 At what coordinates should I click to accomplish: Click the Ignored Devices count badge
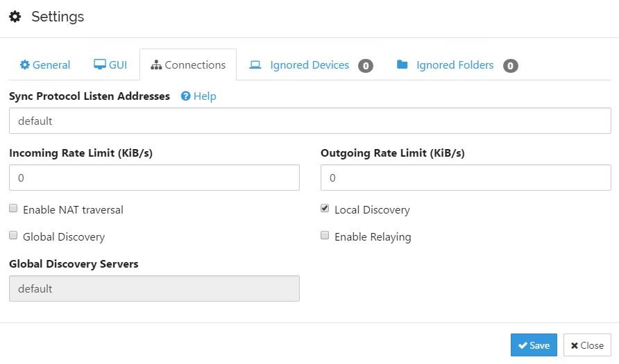coord(366,66)
